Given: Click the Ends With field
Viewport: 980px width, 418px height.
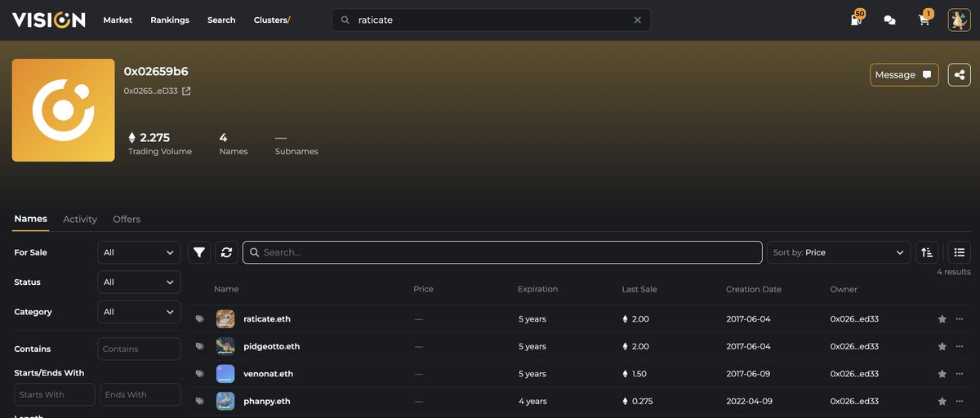Looking at the screenshot, I should point(140,394).
